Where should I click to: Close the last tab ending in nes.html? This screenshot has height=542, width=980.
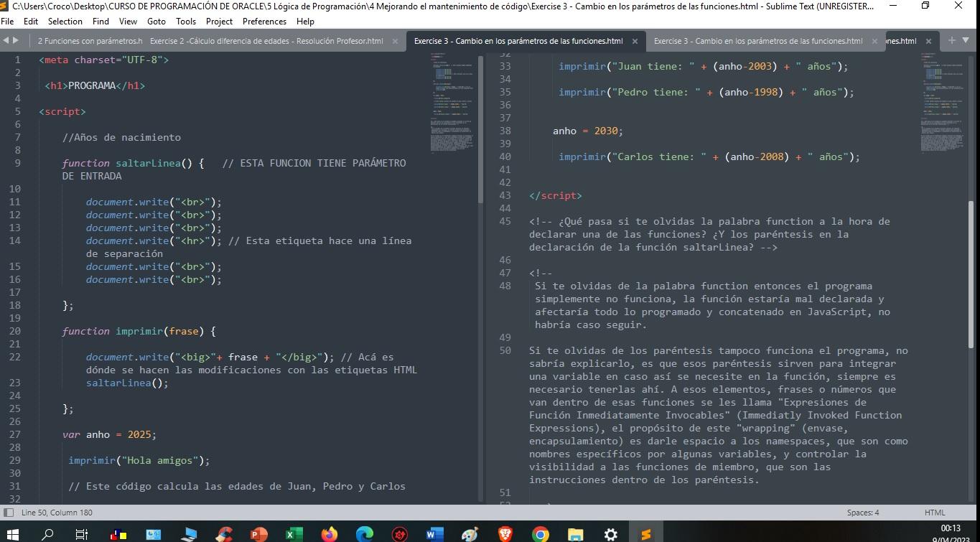928,42
